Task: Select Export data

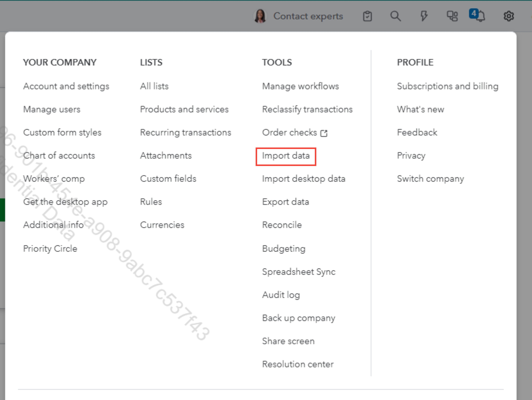Action: pyautogui.click(x=285, y=202)
